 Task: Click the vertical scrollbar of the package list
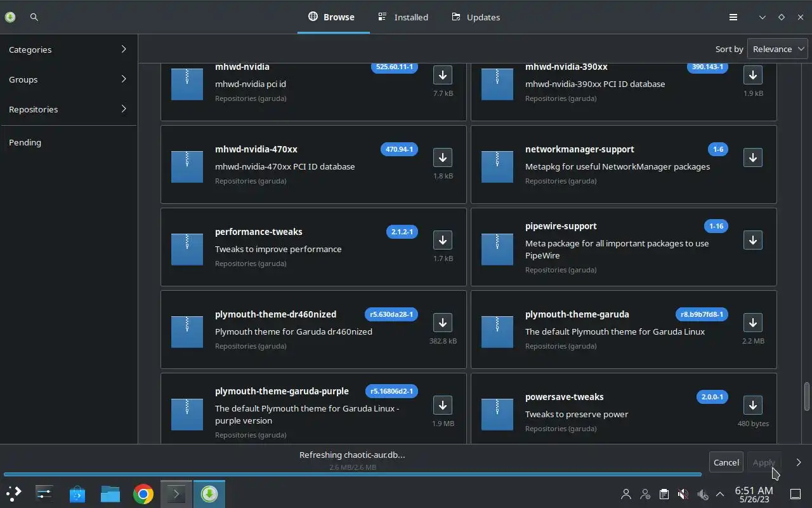[807, 397]
